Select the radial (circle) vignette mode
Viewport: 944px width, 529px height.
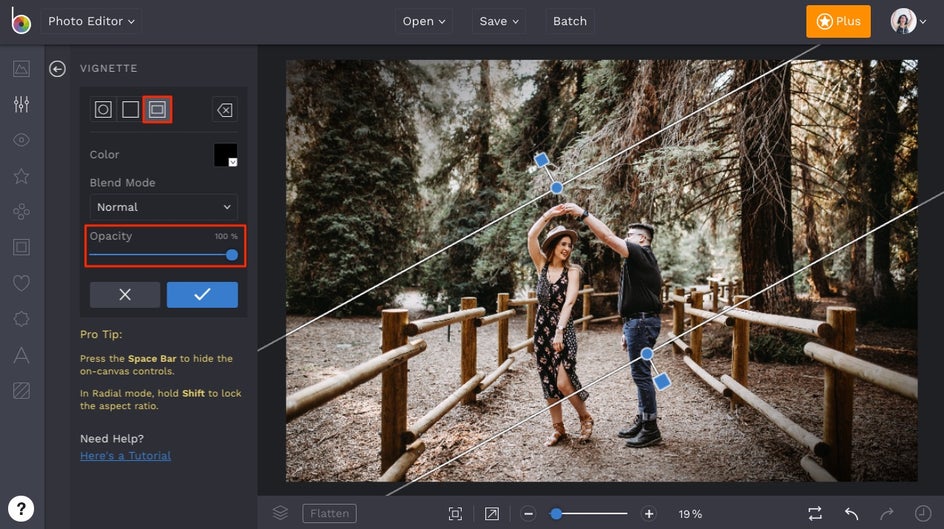pos(103,110)
